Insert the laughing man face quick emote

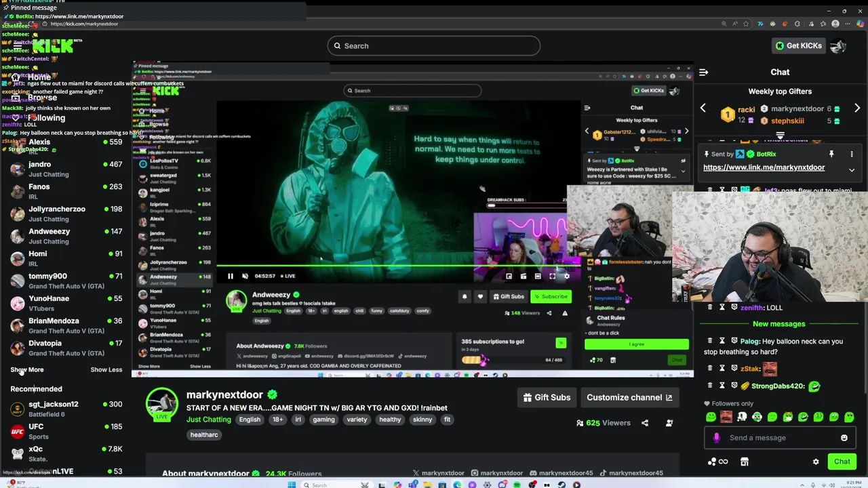pyautogui.click(x=726, y=417)
